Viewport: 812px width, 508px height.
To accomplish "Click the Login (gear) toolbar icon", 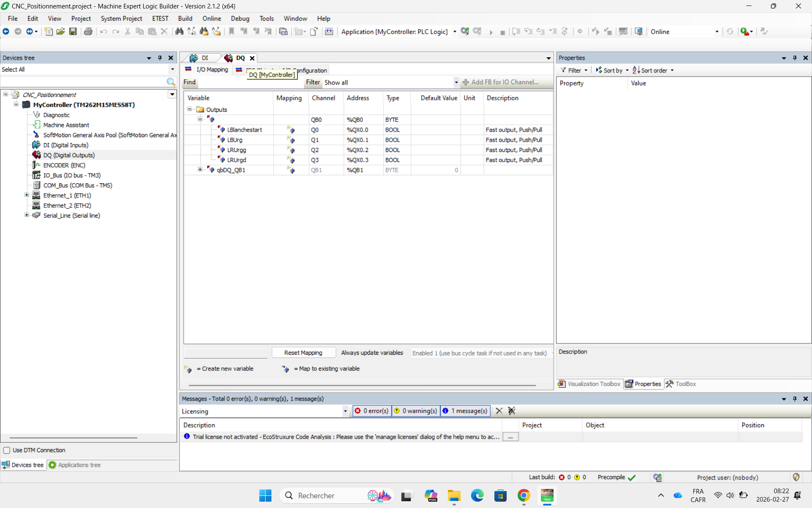I will (465, 31).
